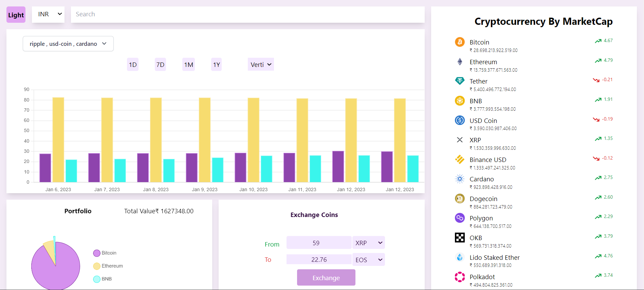Click Cardano's green uptrend arrow
Viewport: 644px width, 290px height.
pos(598,178)
